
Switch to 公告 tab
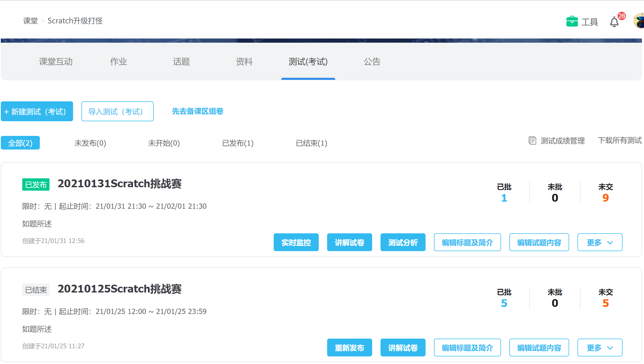point(372,62)
